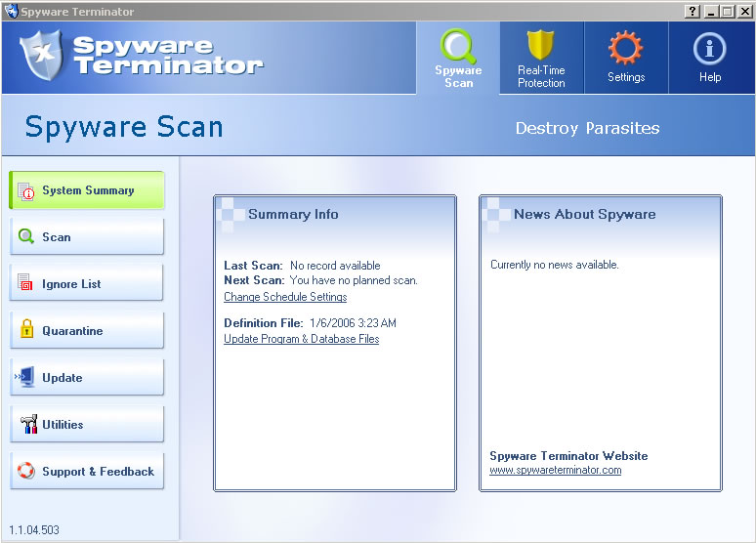756x543 pixels.
Task: Open the Real-Time Protection shield tab
Action: pos(541,59)
